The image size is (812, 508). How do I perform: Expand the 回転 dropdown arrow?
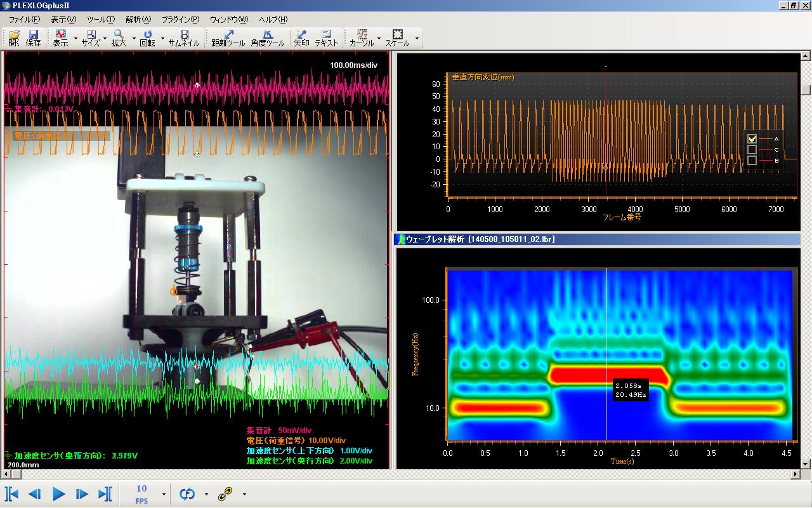click(162, 39)
